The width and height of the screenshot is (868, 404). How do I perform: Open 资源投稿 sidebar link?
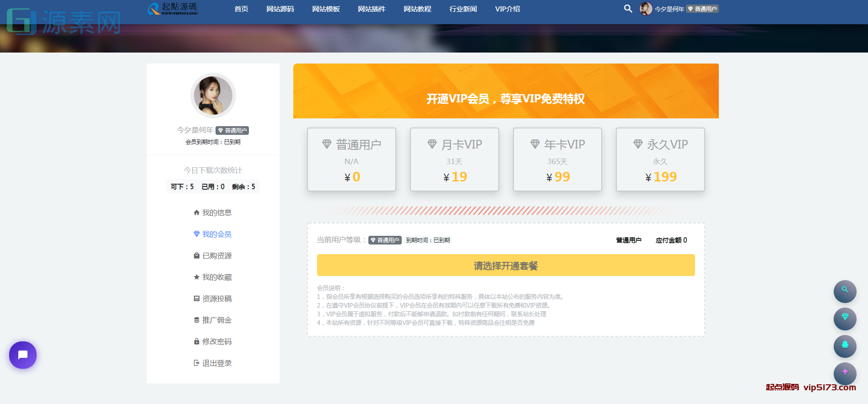[x=217, y=298]
